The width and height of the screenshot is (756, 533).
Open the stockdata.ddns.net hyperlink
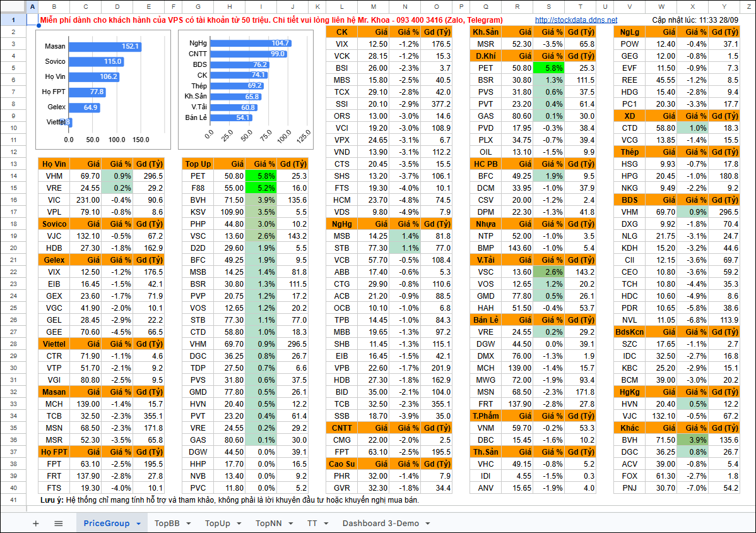[x=576, y=20]
